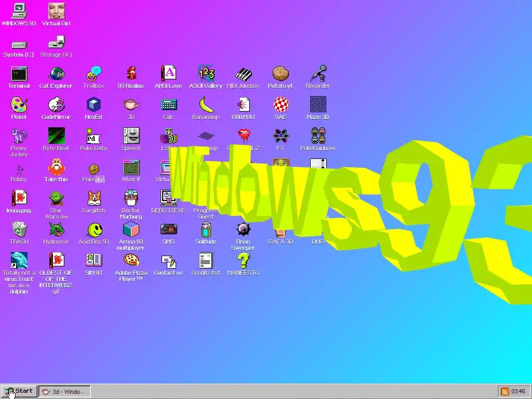Launch the SAE red checkered ball icon
The width and height of the screenshot is (532, 399).
tap(281, 104)
